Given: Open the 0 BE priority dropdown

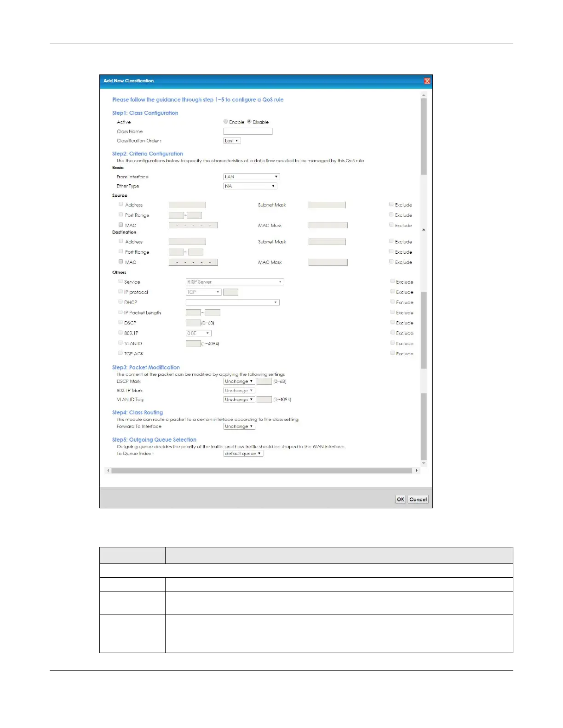Looking at the screenshot, I should point(198,333).
